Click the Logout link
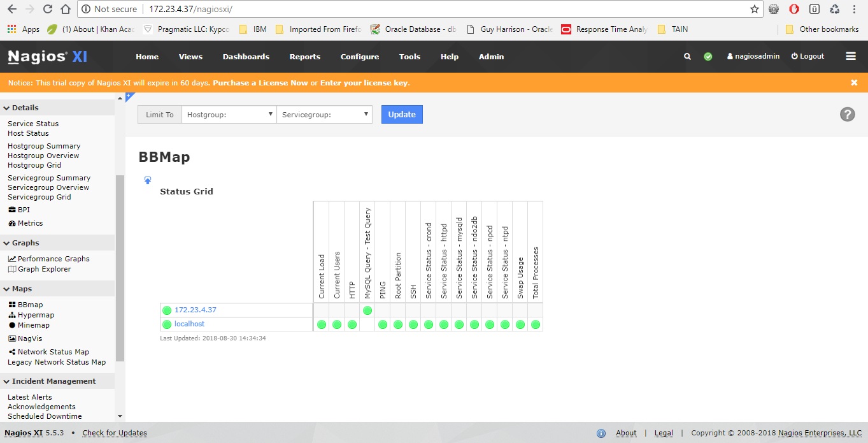 (x=808, y=56)
